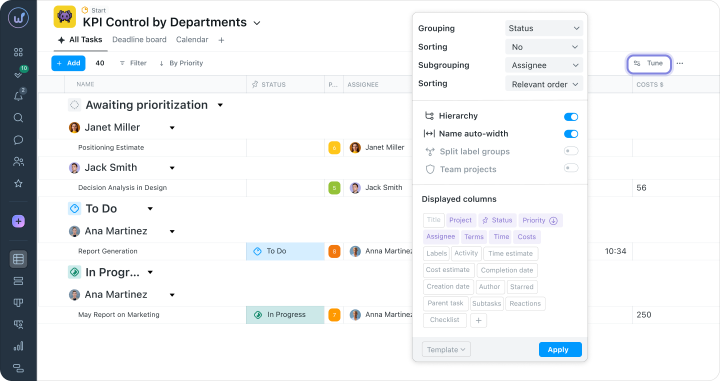Open the bar chart reports icon in sidebar
This screenshot has width=720, height=381.
[x=18, y=346]
